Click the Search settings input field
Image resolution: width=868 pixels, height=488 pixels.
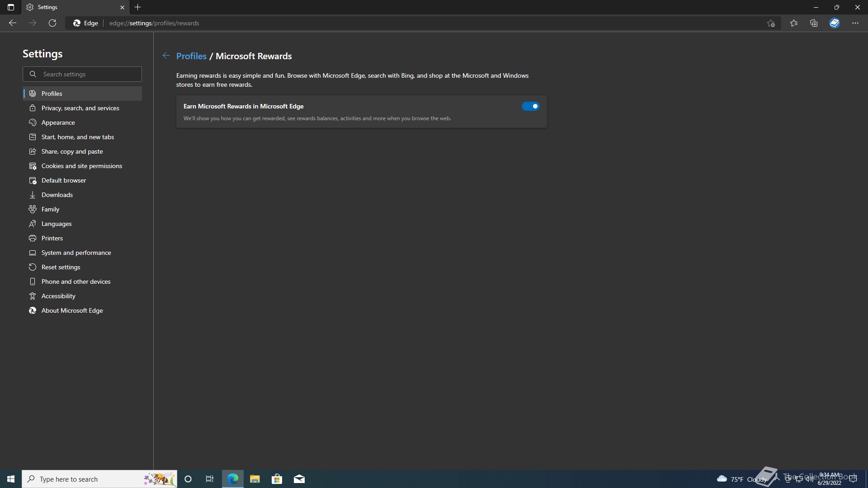(x=88, y=74)
